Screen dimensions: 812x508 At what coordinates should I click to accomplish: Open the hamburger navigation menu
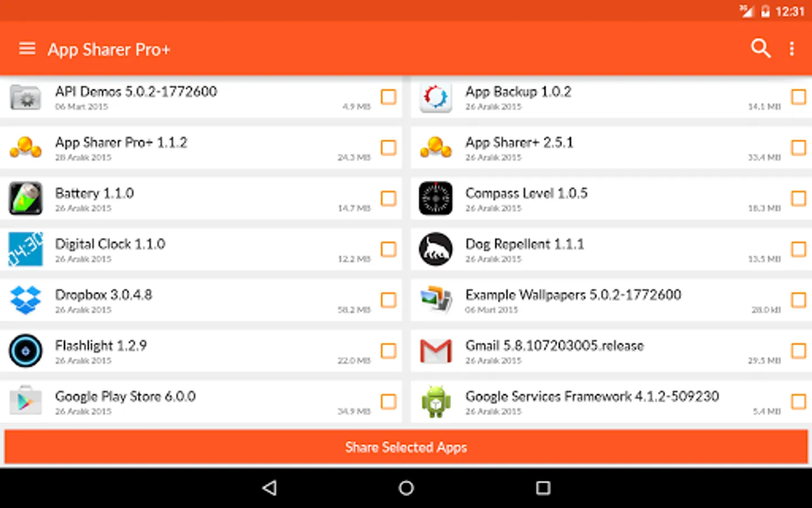(x=27, y=49)
